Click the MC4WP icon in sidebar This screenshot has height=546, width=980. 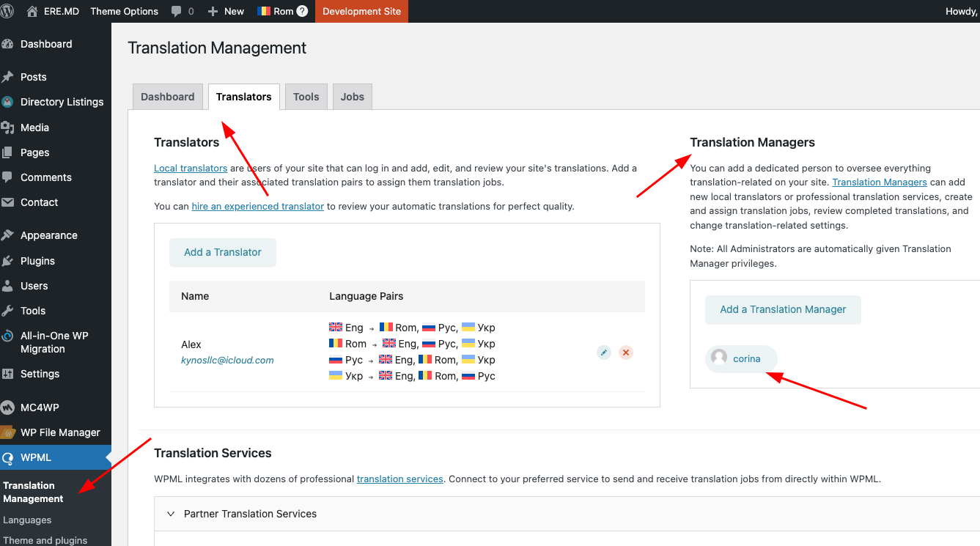(8, 407)
